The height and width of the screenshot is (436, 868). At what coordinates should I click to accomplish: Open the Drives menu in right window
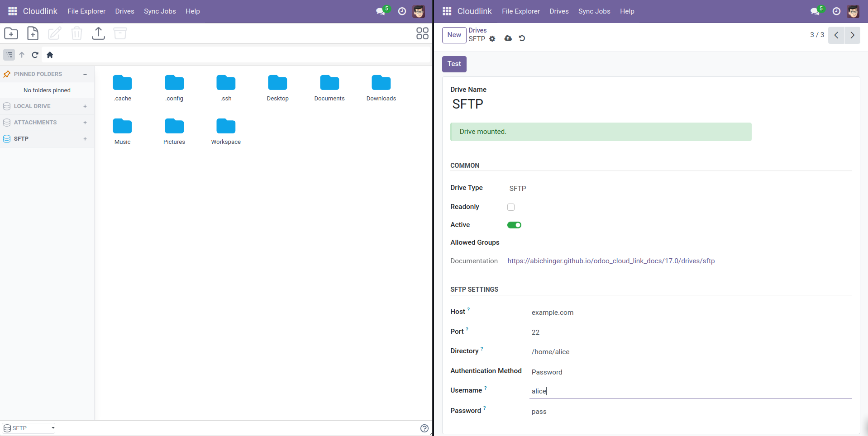[559, 11]
